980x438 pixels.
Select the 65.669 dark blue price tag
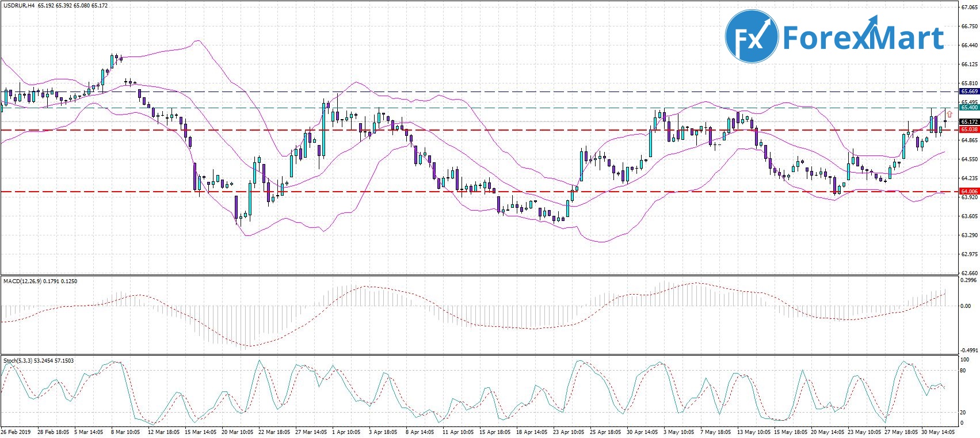coord(970,92)
